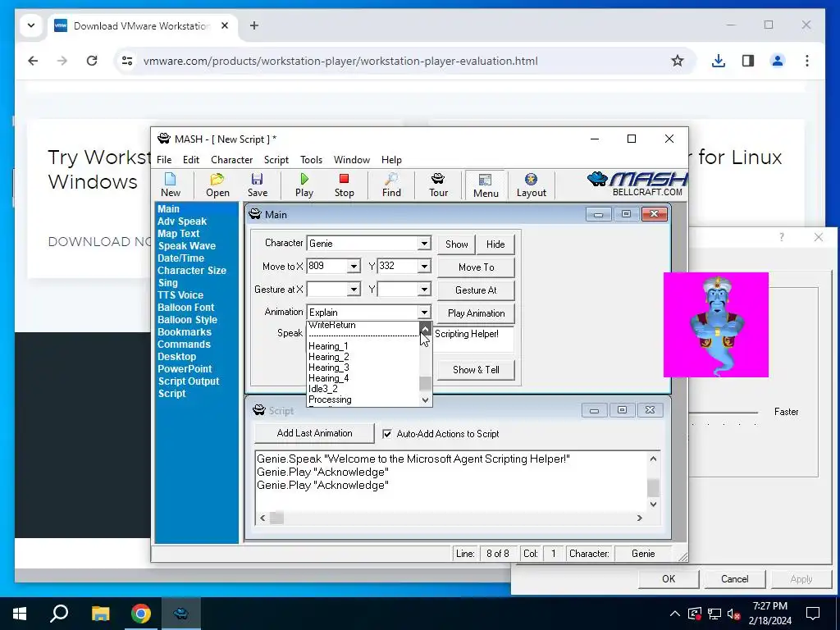Expand the Gesture at X dropdown
840x630 pixels.
[354, 290]
